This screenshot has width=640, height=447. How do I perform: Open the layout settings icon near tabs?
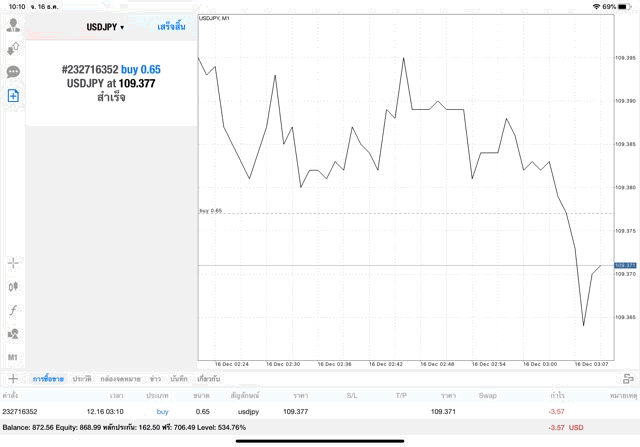pos(628,379)
